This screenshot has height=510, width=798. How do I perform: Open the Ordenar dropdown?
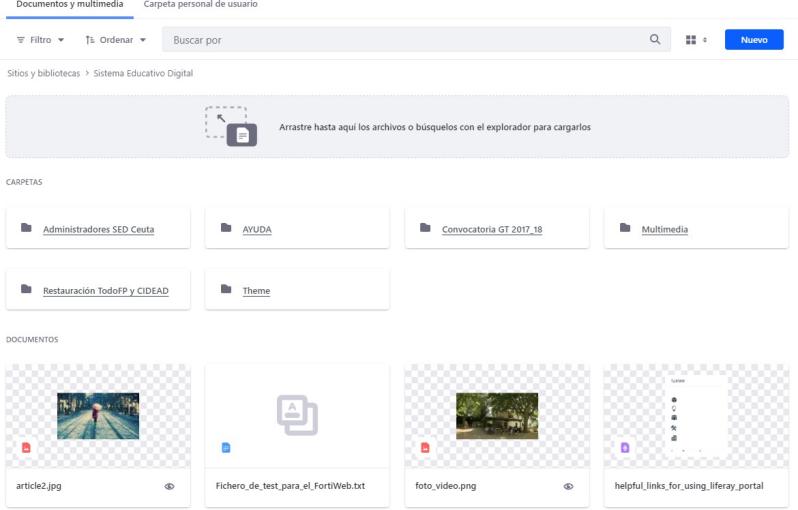[x=116, y=40]
